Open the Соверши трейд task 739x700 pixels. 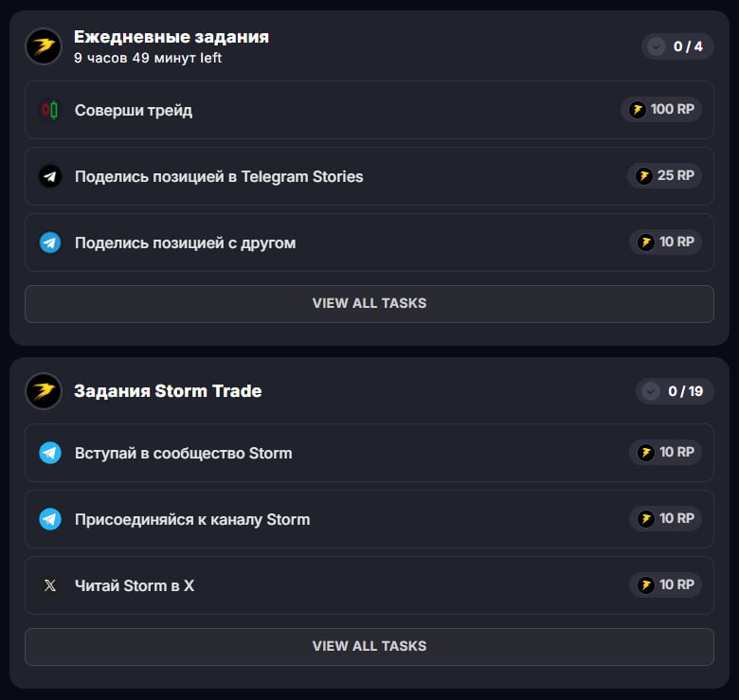(133, 110)
